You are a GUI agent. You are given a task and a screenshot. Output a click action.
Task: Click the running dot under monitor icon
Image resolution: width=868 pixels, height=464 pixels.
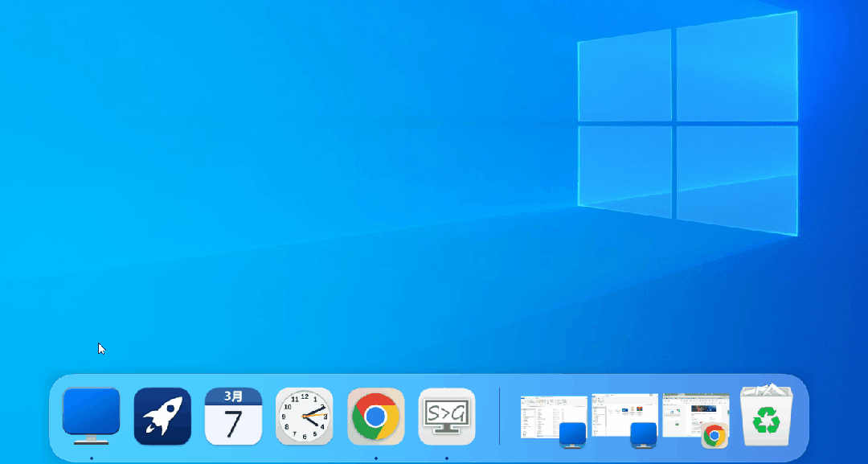pos(91,458)
